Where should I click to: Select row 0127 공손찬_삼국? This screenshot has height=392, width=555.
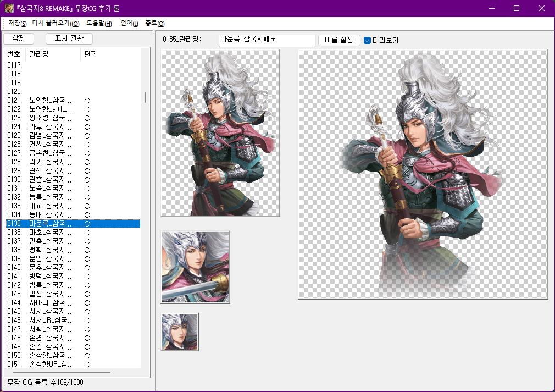coord(73,153)
